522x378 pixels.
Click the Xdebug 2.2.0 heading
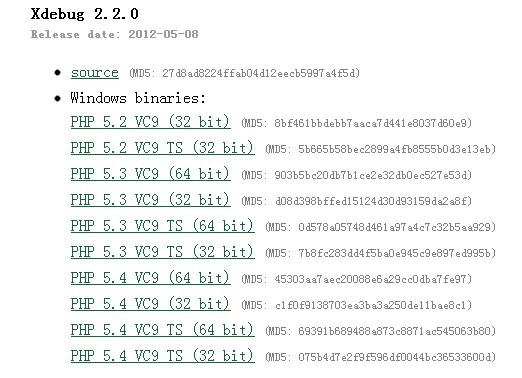[x=84, y=14]
